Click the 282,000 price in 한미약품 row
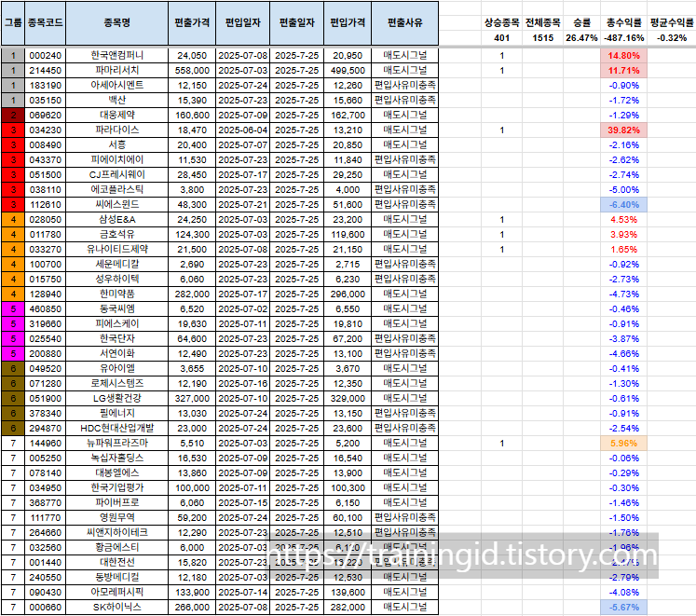This screenshot has height=616, width=696. tap(192, 294)
